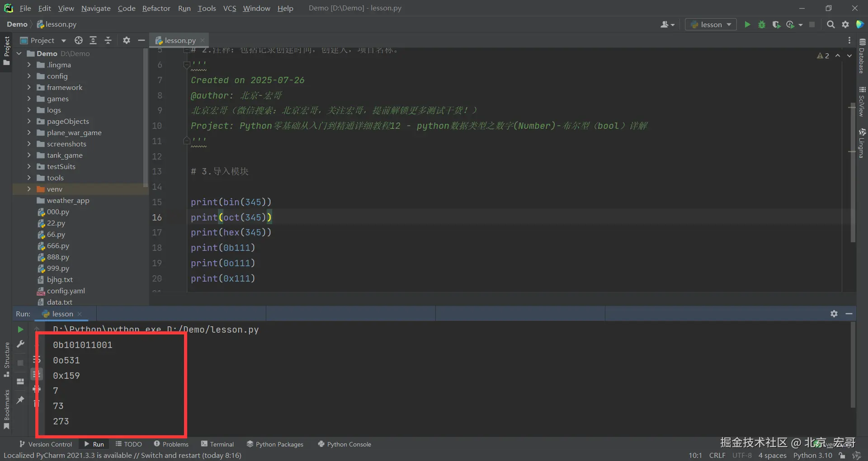This screenshot has height=461, width=868.
Task: Click the UTF-8 encoding widget
Action: [x=742, y=456]
